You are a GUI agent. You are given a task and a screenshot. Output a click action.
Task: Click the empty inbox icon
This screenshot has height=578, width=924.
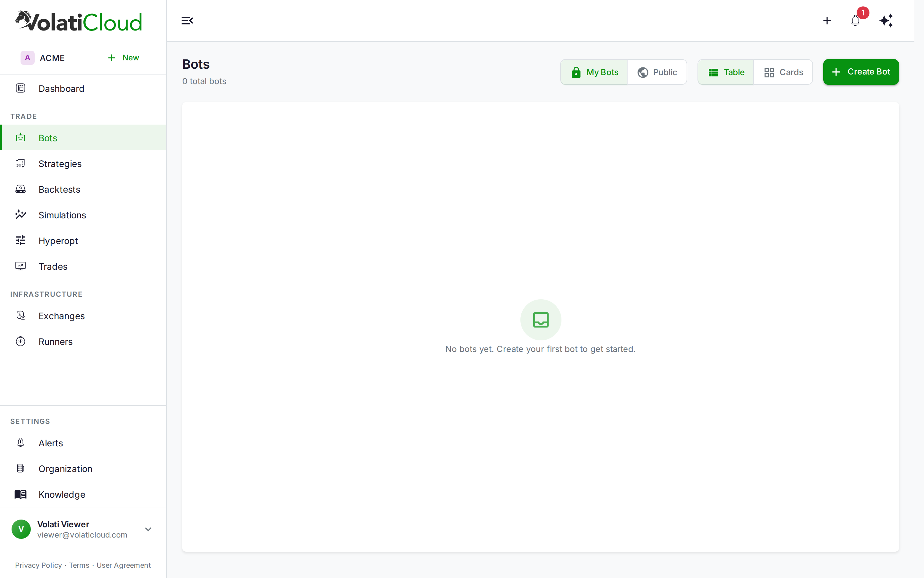tap(541, 320)
